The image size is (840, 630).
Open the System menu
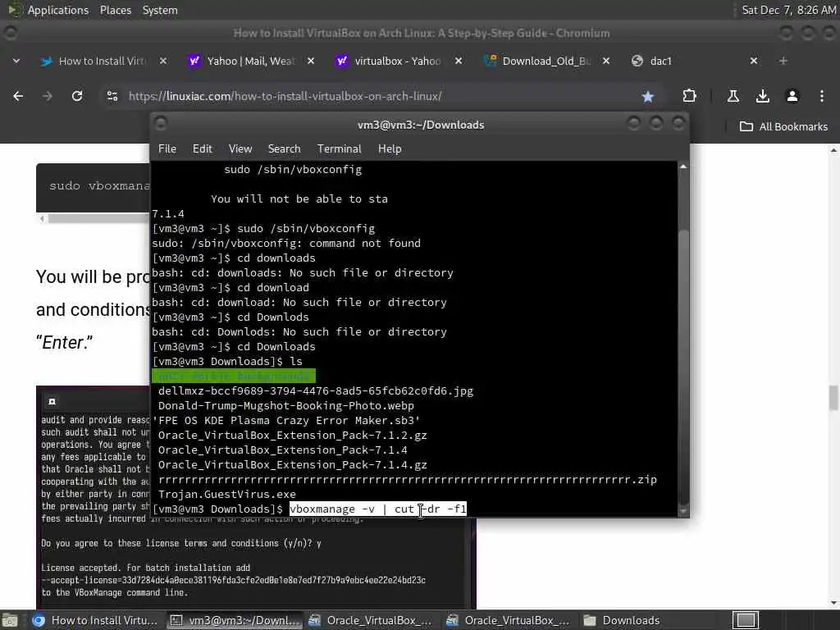pyautogui.click(x=160, y=10)
